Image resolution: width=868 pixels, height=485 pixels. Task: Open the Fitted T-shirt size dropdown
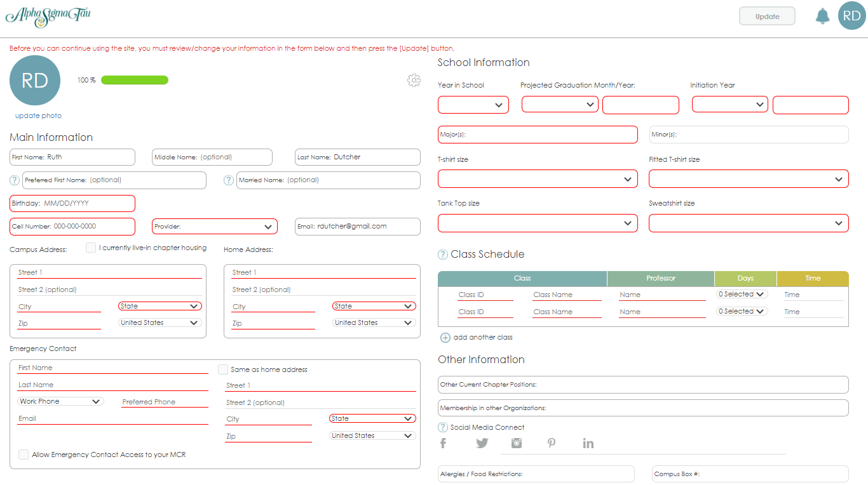point(749,179)
